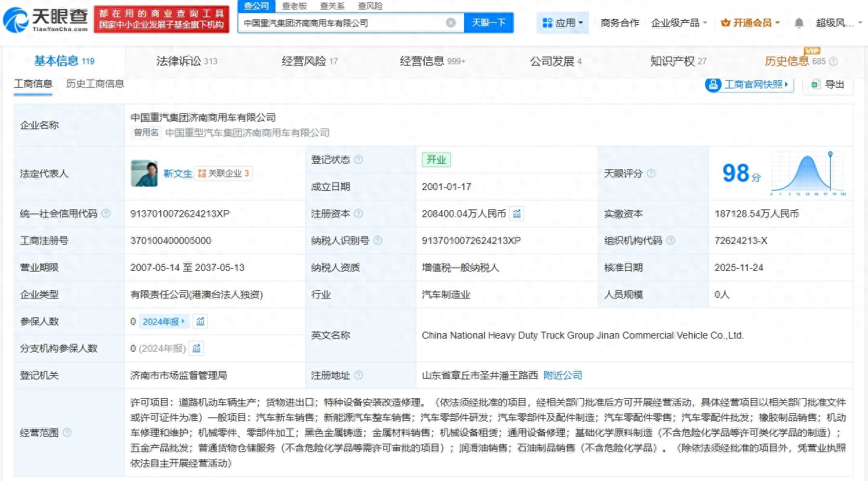Select the 查老板 search mode
Viewport: 868px width, 481px height.
click(x=295, y=6)
